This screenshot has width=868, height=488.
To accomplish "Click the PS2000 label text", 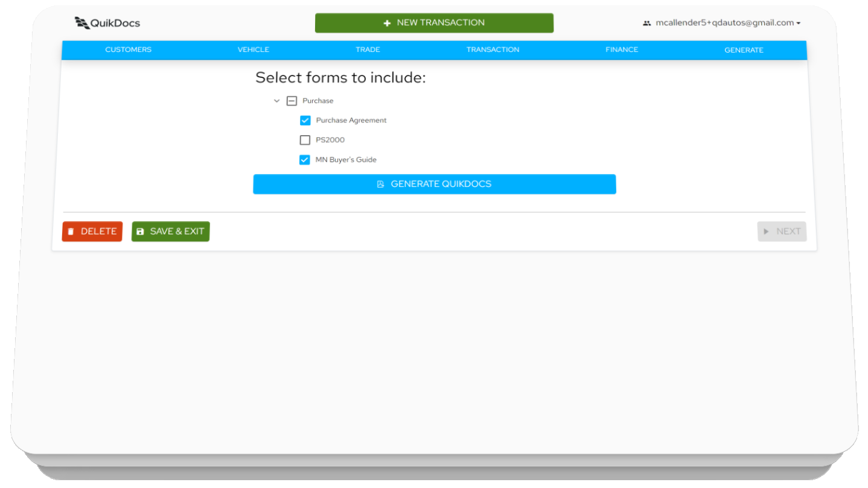I will coord(330,140).
